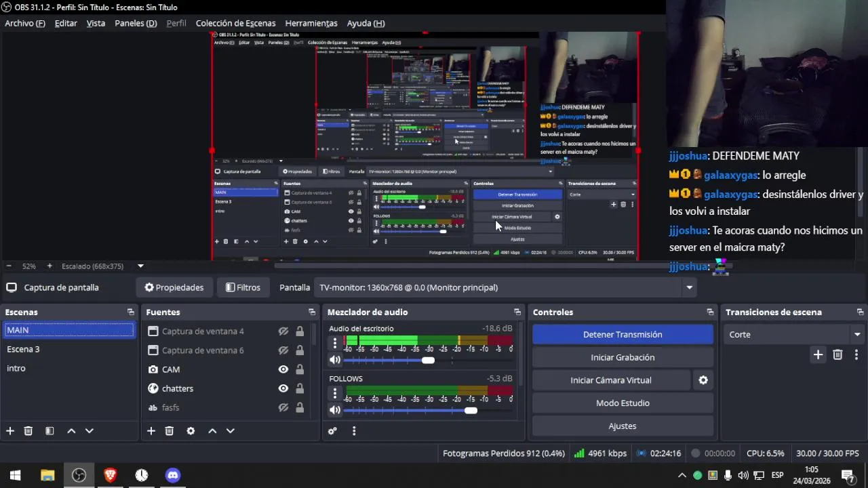Viewport: 868px width, 488px height.
Task: Open Discord from the taskbar
Action: pos(173,475)
